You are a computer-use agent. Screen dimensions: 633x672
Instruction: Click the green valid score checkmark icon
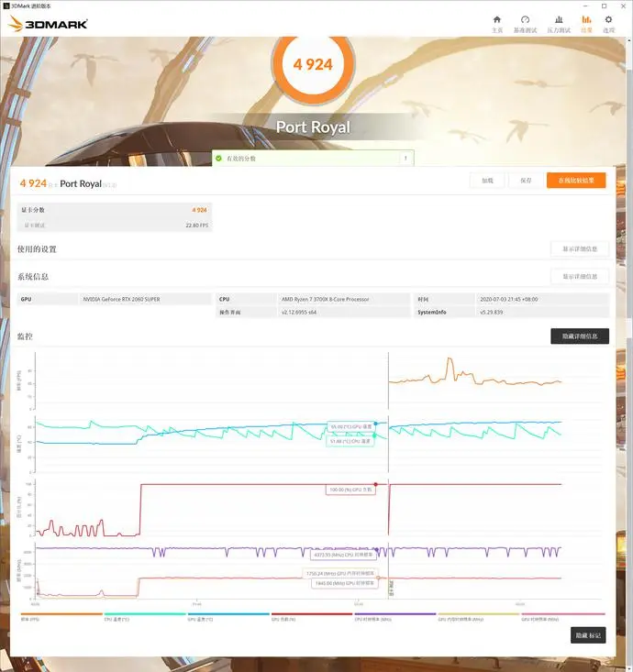tap(218, 158)
